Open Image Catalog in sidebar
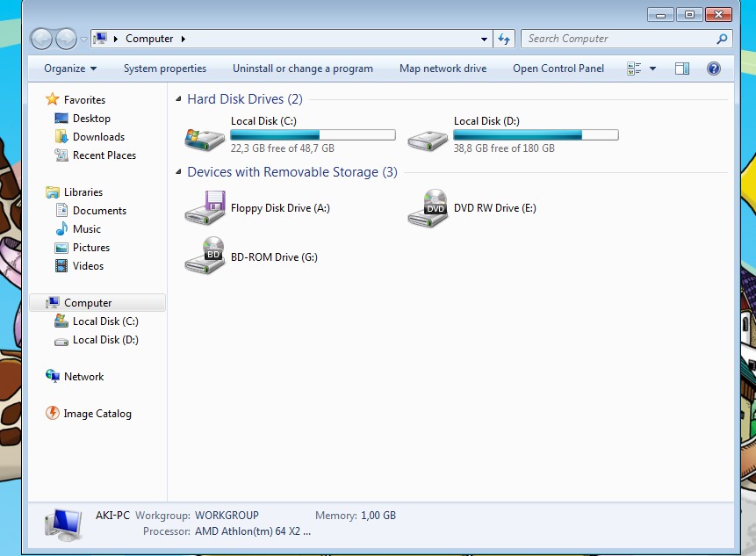 [x=97, y=414]
